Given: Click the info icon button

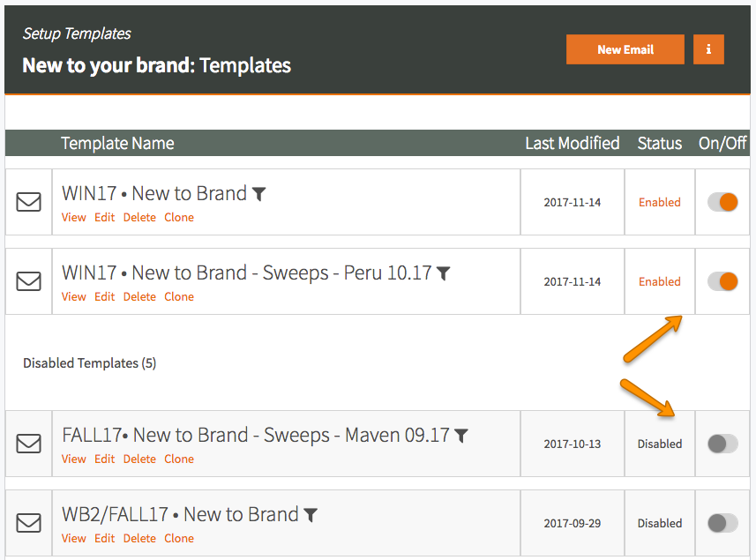Looking at the screenshot, I should tap(708, 49).
